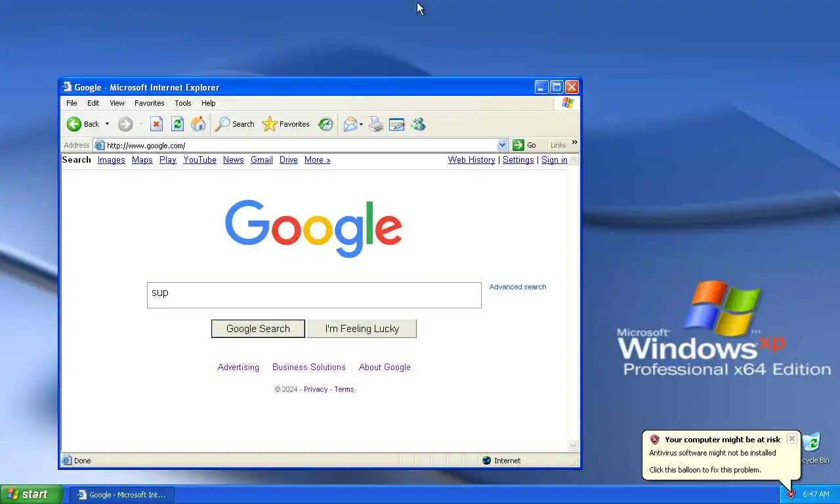Open the Tools menu
This screenshot has height=504, width=840.
(183, 103)
